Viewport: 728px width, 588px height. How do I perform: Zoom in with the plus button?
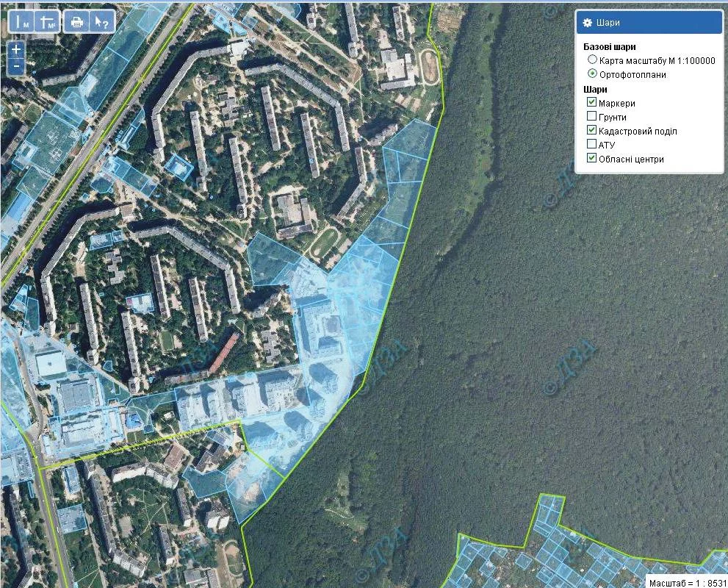click(x=16, y=49)
